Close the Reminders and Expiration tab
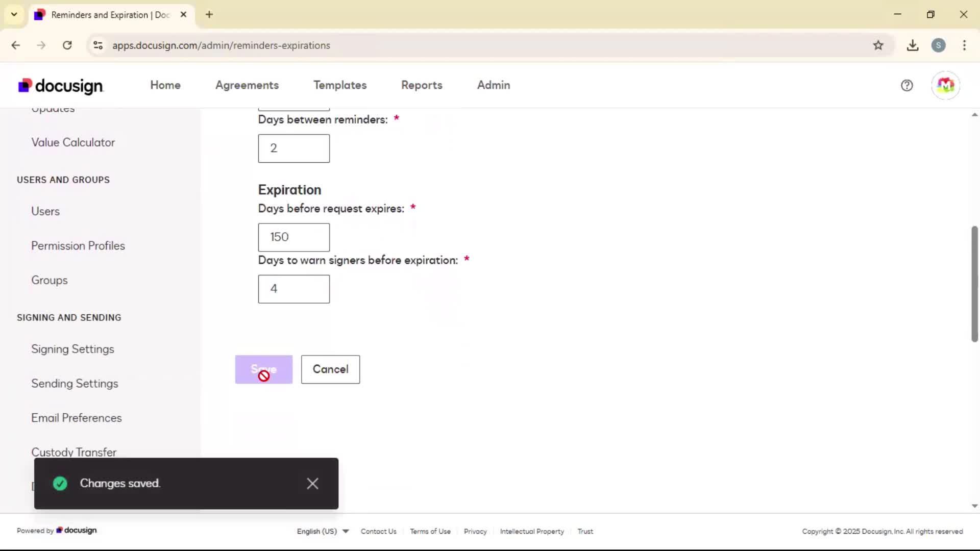 pos(183,15)
